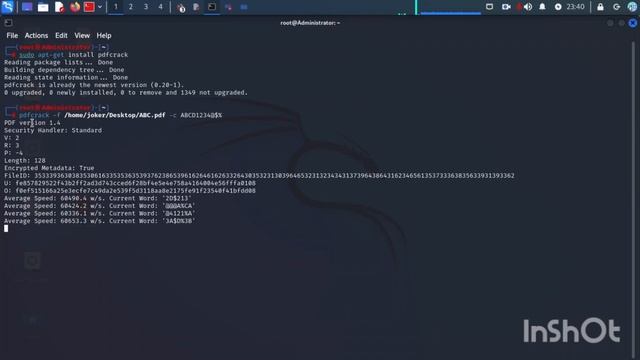Select the active terminal taskbar button
This screenshot has height=360, width=640.
click(212, 7)
